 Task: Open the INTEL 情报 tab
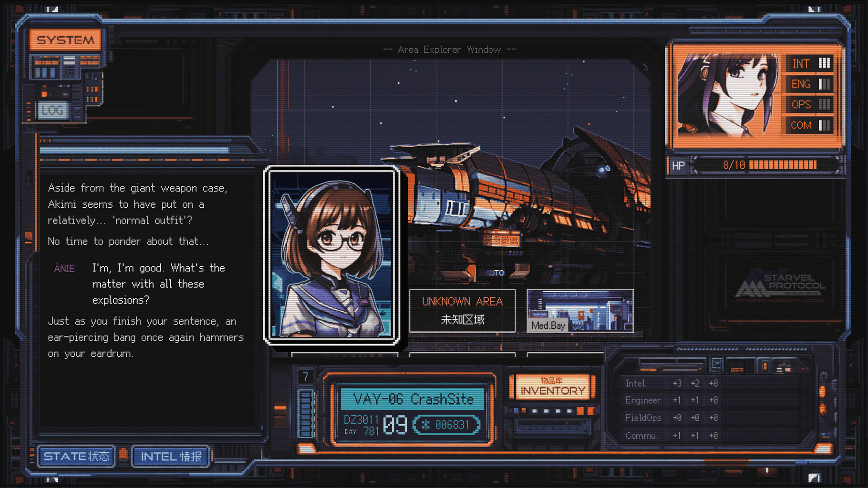tap(171, 457)
